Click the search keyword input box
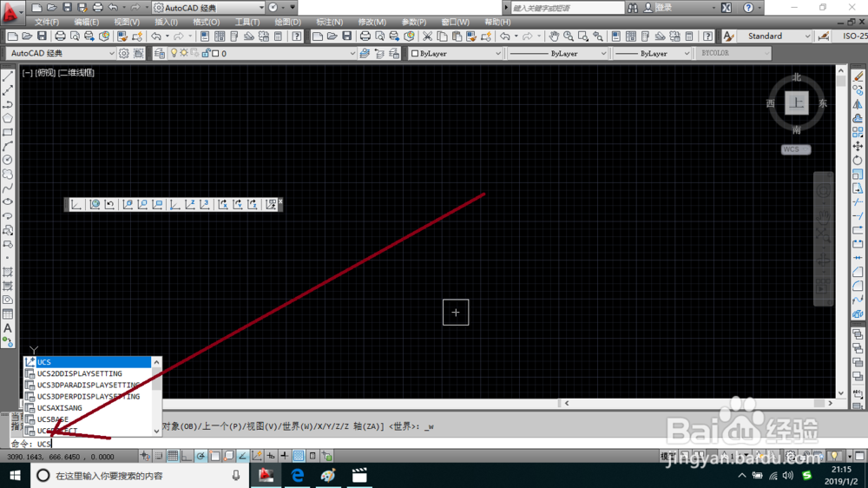Image resolution: width=868 pixels, height=488 pixels. pyautogui.click(x=568, y=8)
